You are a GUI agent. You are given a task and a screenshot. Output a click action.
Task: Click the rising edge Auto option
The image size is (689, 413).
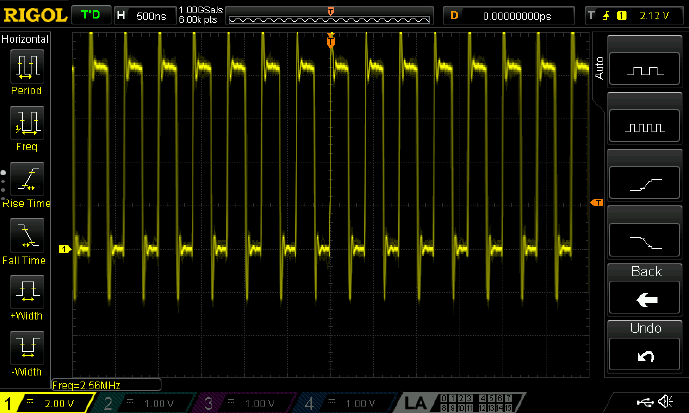pos(645,182)
